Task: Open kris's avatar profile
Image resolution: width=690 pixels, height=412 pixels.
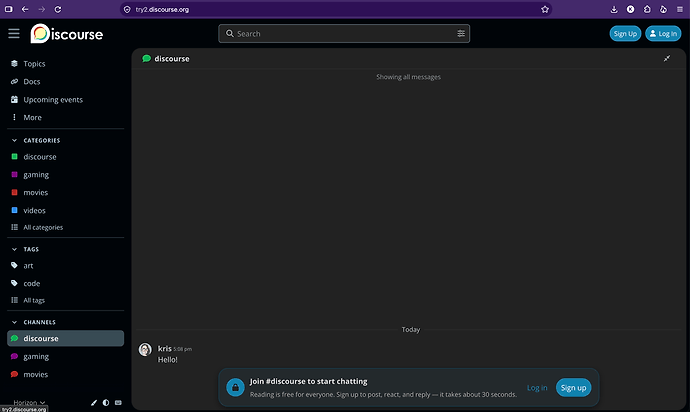Action: pos(145,349)
